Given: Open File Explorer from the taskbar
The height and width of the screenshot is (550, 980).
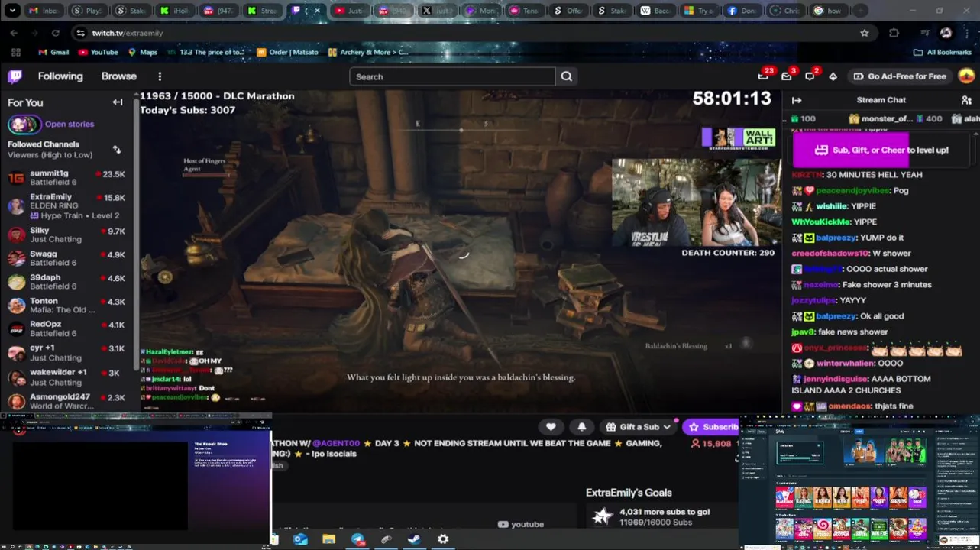Looking at the screenshot, I should coord(328,539).
